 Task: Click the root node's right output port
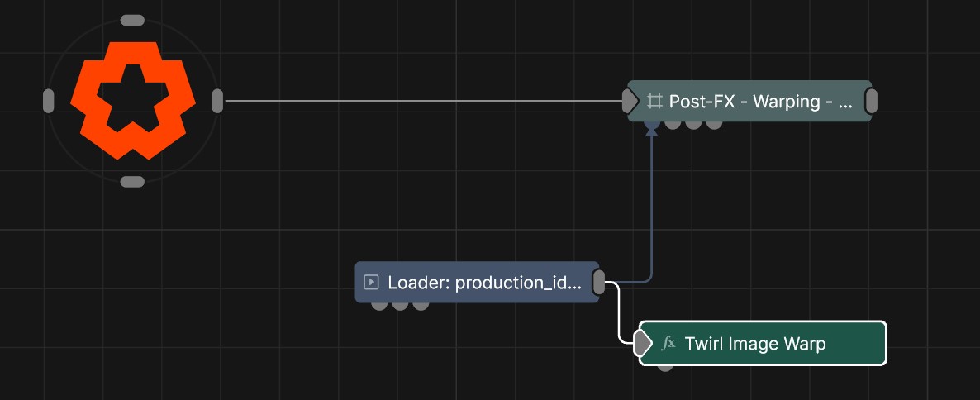coord(217,101)
